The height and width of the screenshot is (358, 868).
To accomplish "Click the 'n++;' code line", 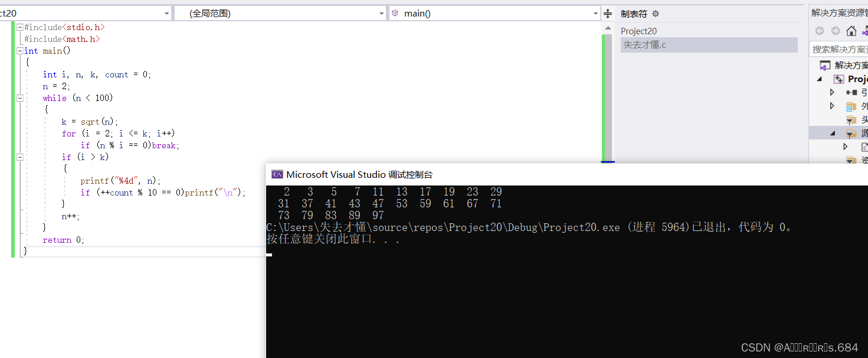I will coord(71,216).
